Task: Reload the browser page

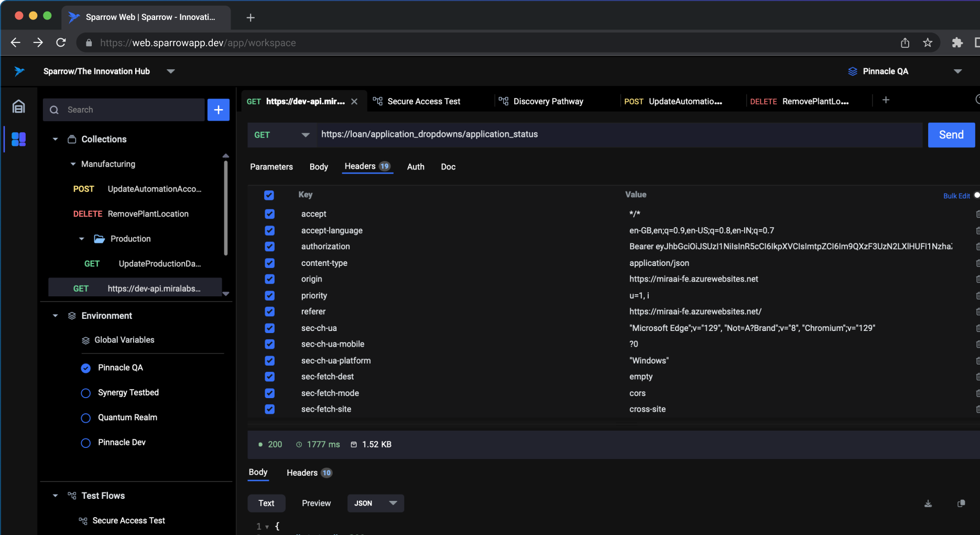Action: tap(61, 42)
